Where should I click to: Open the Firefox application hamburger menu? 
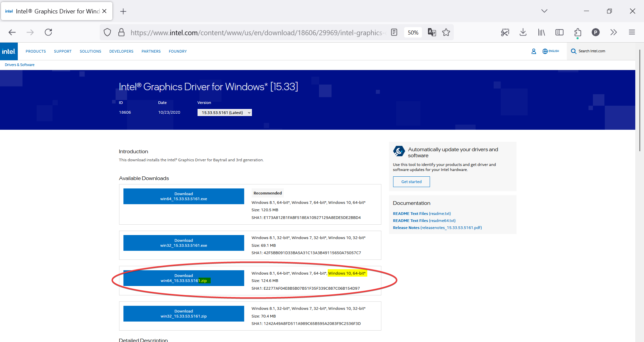click(632, 32)
